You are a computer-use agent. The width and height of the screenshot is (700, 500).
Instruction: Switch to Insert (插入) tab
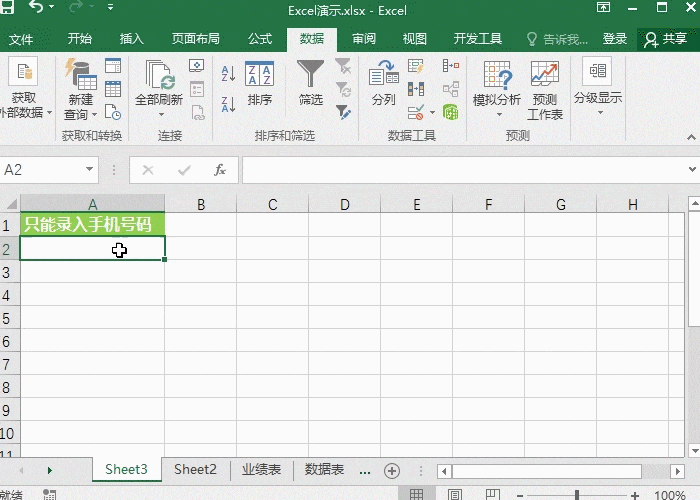point(132,39)
